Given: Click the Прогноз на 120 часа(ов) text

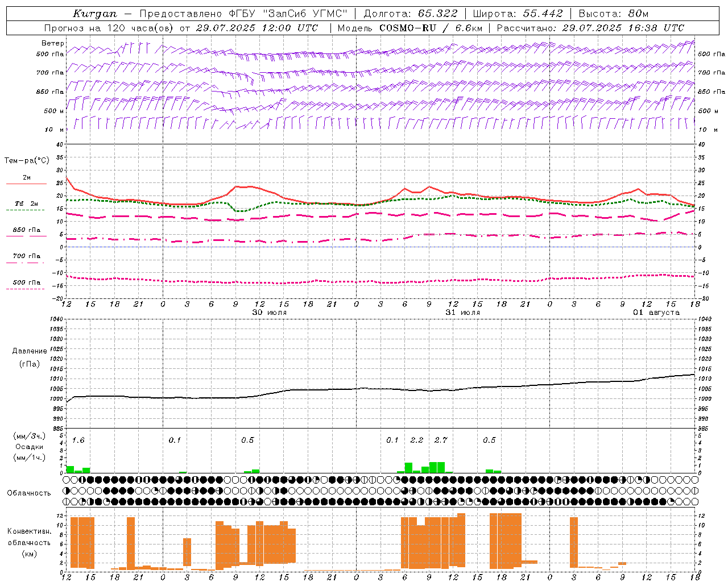Looking at the screenshot, I should click(109, 28).
